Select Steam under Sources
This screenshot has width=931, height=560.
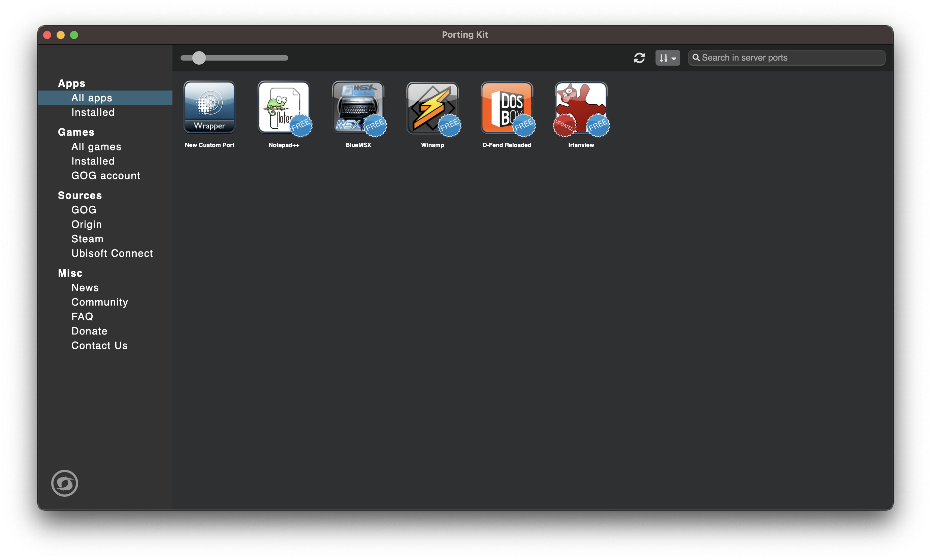[87, 239]
